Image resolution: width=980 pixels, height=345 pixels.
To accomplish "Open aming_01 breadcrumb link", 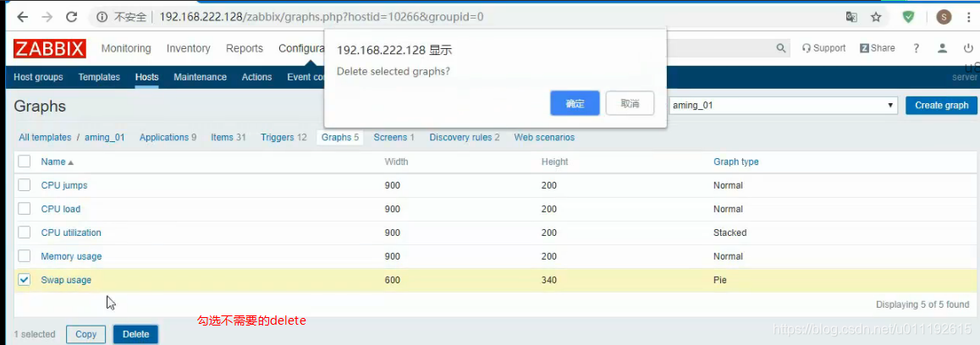I will [105, 138].
